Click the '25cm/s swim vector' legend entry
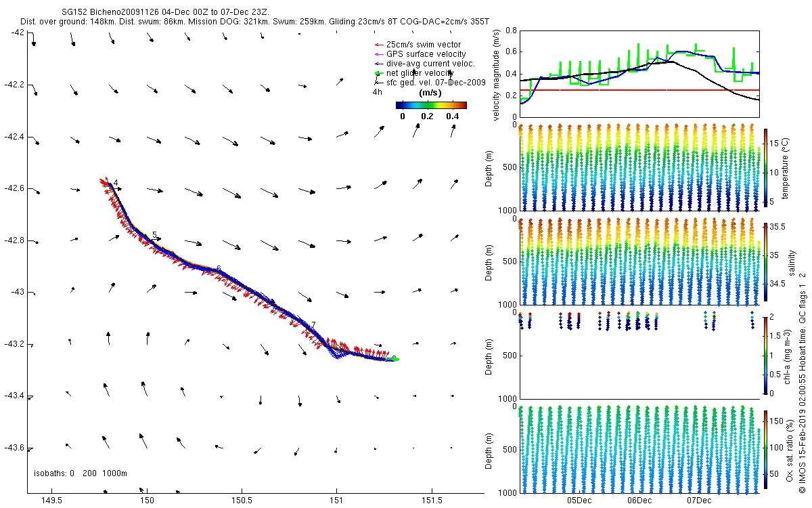The image size is (812, 508). pyautogui.click(x=423, y=45)
